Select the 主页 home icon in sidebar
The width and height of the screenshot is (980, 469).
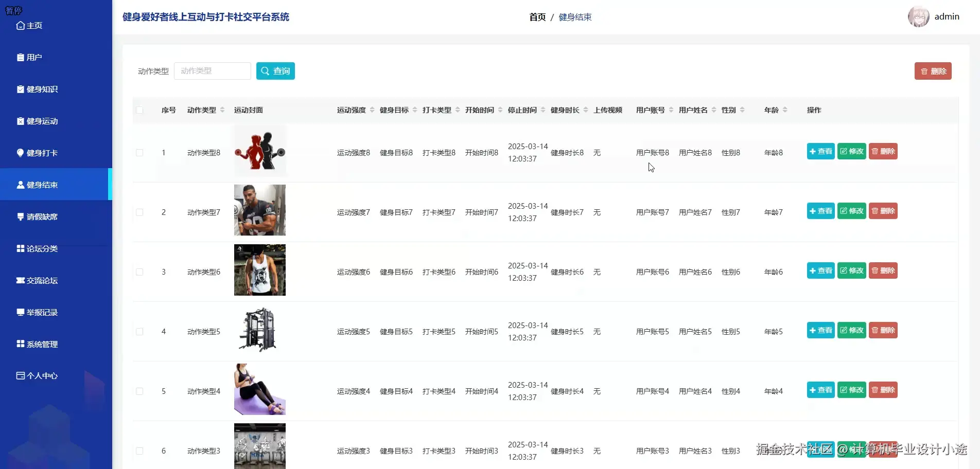click(20, 25)
